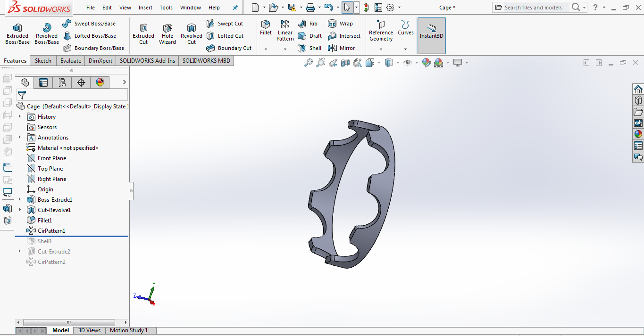Click Boundary Boss/Base feature
Image resolution: width=644 pixels, height=336 pixels.
[93, 48]
